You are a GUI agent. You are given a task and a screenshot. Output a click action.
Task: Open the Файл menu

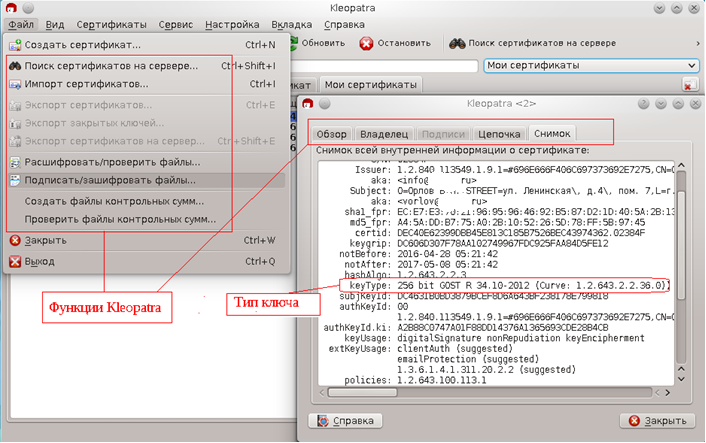coord(21,24)
